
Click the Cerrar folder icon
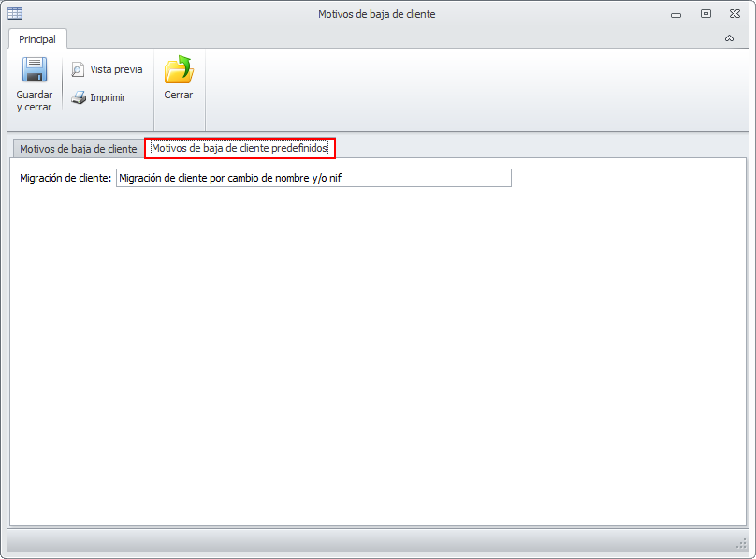tap(179, 69)
